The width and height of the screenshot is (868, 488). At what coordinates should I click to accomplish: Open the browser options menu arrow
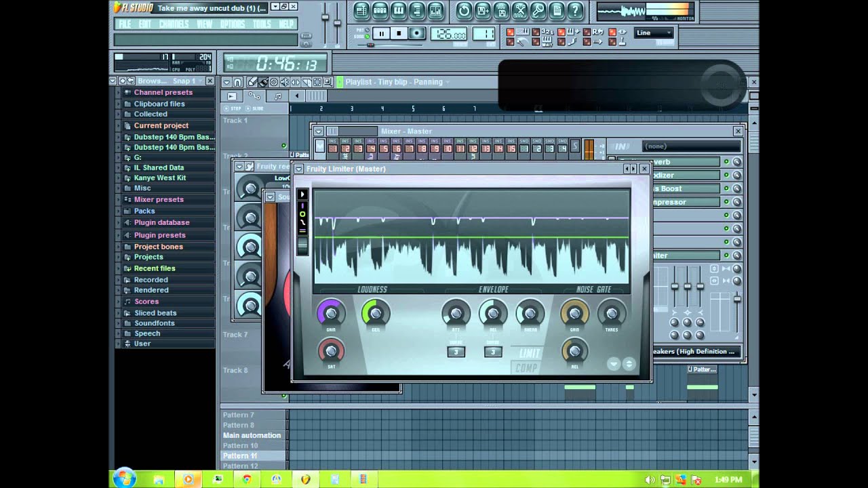tap(113, 81)
